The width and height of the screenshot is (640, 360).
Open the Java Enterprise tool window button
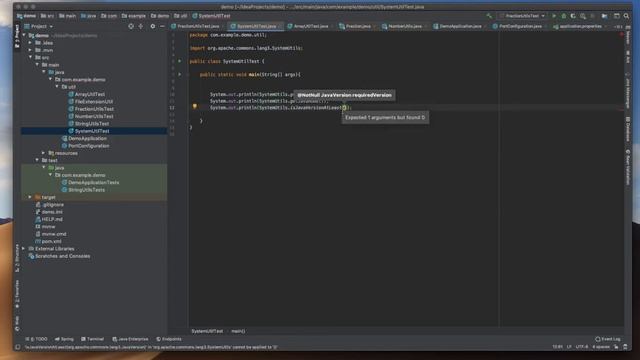point(131,339)
